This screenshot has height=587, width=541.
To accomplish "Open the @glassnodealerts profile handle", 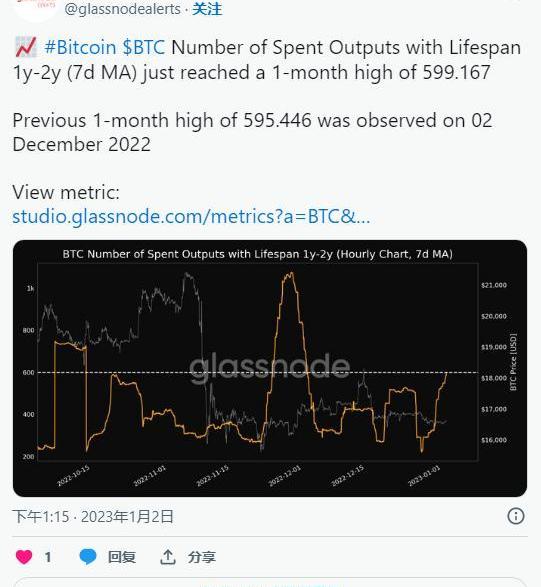I will point(122,9).
